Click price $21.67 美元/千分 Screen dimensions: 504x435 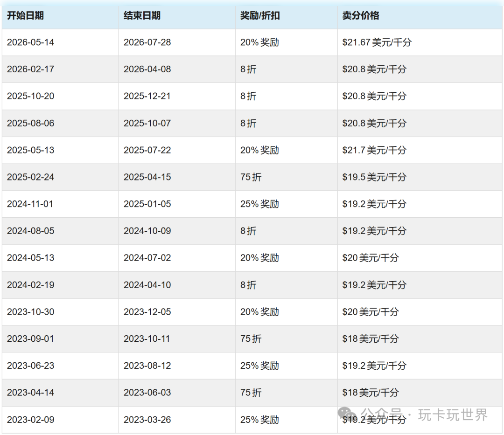click(377, 42)
